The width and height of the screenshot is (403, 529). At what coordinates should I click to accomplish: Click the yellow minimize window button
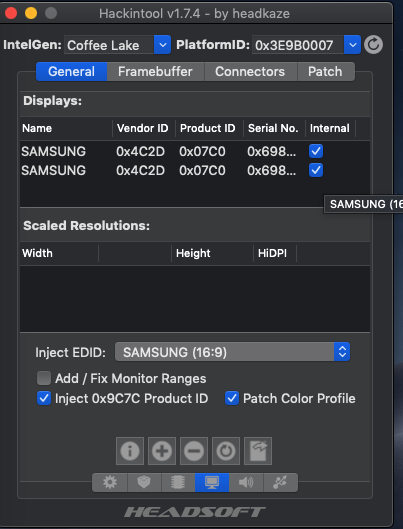coord(31,13)
